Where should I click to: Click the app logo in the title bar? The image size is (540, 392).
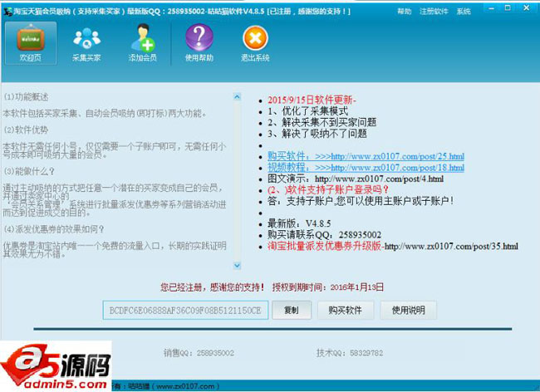[x=7, y=12]
